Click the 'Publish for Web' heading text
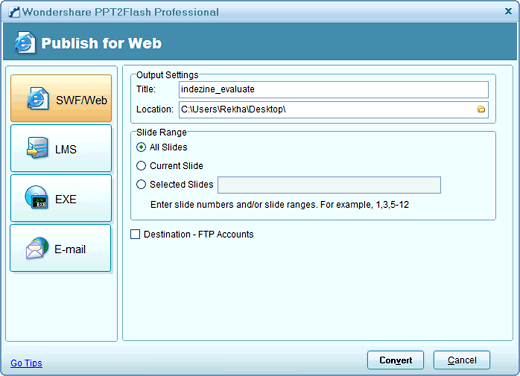 [101, 43]
